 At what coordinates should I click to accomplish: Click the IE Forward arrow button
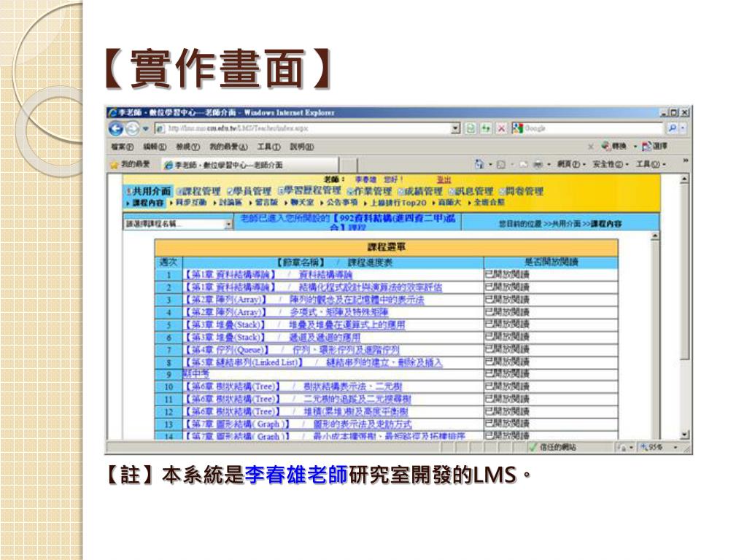point(132,128)
